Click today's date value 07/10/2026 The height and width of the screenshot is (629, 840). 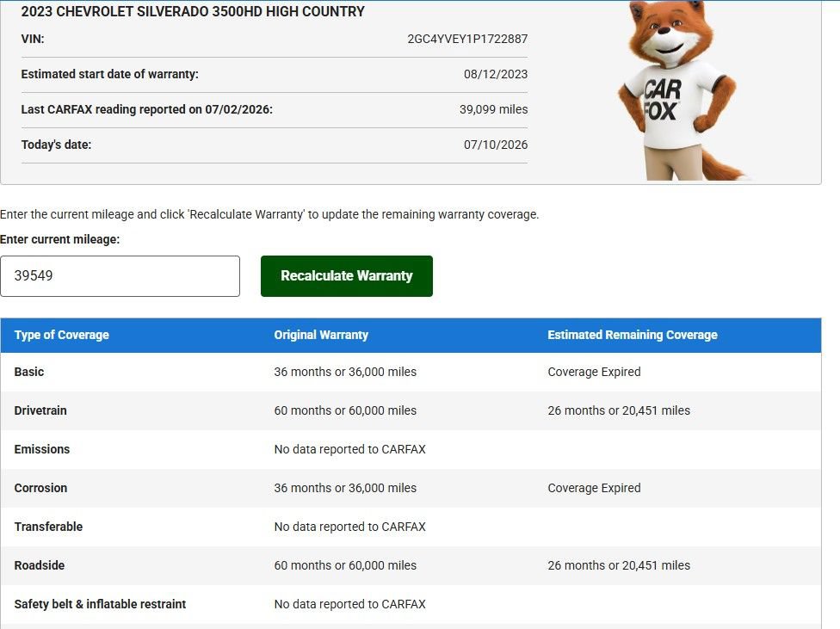(x=496, y=145)
